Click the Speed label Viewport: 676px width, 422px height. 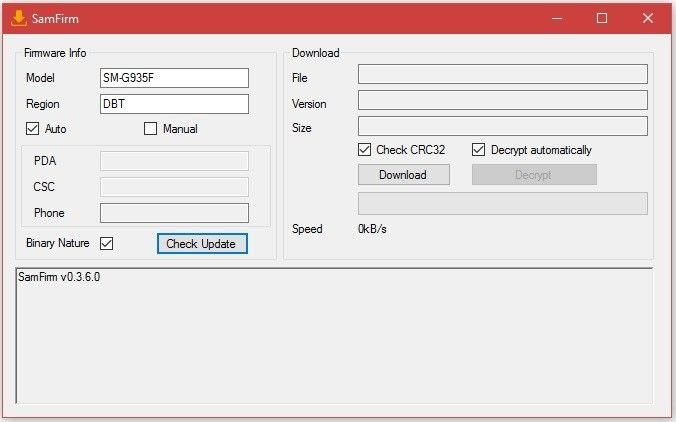[307, 229]
